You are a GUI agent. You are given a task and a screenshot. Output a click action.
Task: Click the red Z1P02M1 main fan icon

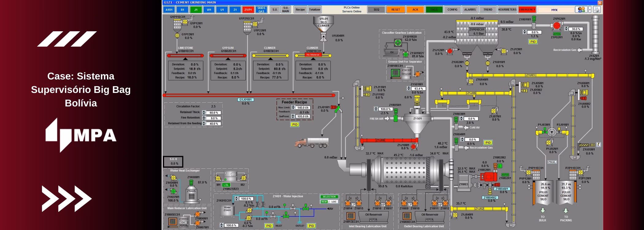coord(557,26)
